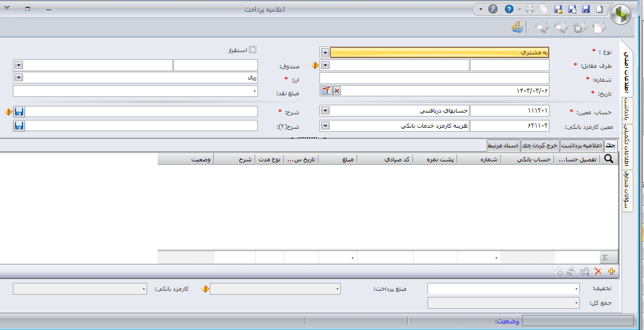The image size is (644, 330).
Task: Open the صندوق dropdown arrow
Action: point(18,65)
